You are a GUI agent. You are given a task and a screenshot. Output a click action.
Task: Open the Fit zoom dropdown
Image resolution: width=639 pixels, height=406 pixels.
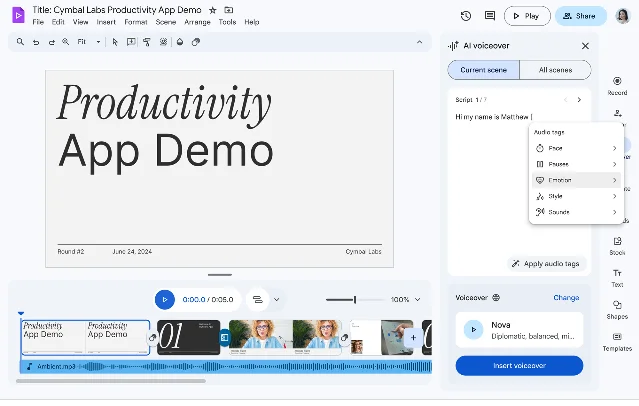pos(89,42)
